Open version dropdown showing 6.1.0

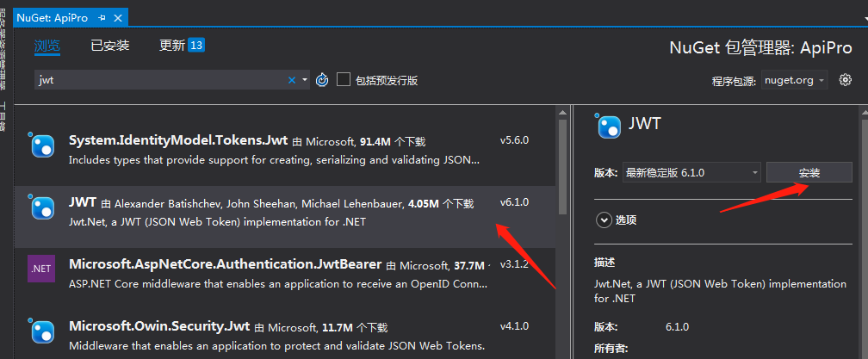coord(691,172)
